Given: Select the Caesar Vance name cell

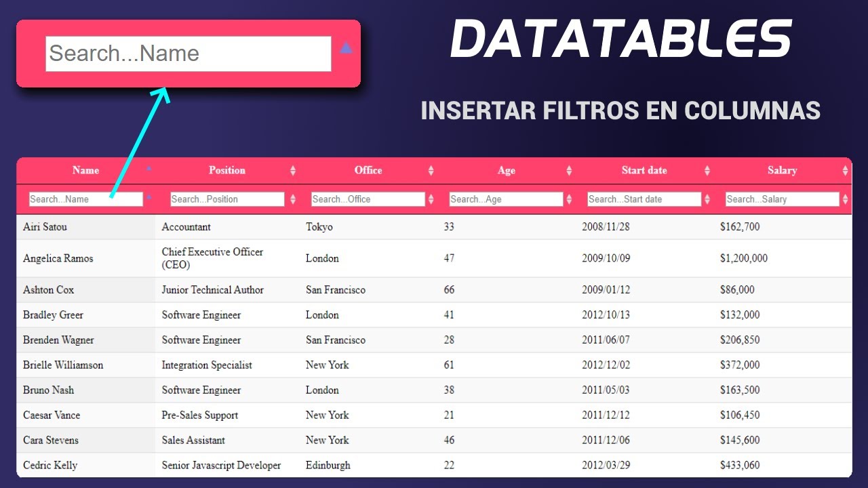Looking at the screenshot, I should [86, 415].
